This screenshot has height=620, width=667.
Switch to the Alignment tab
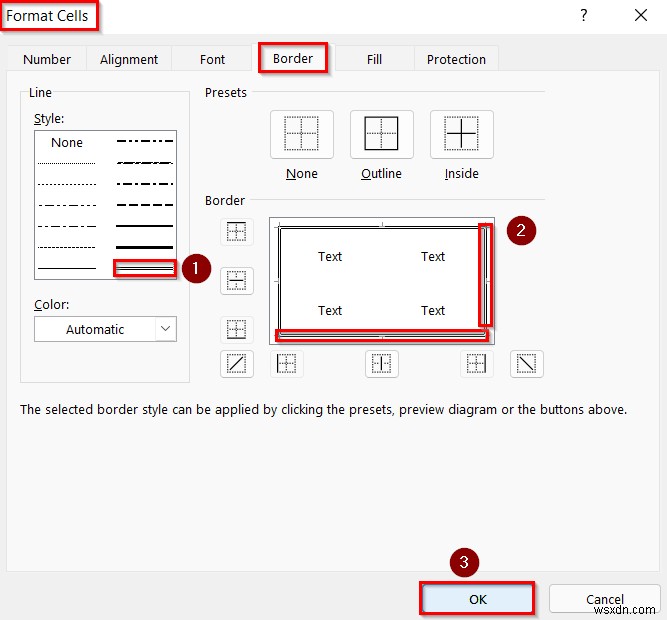point(129,59)
